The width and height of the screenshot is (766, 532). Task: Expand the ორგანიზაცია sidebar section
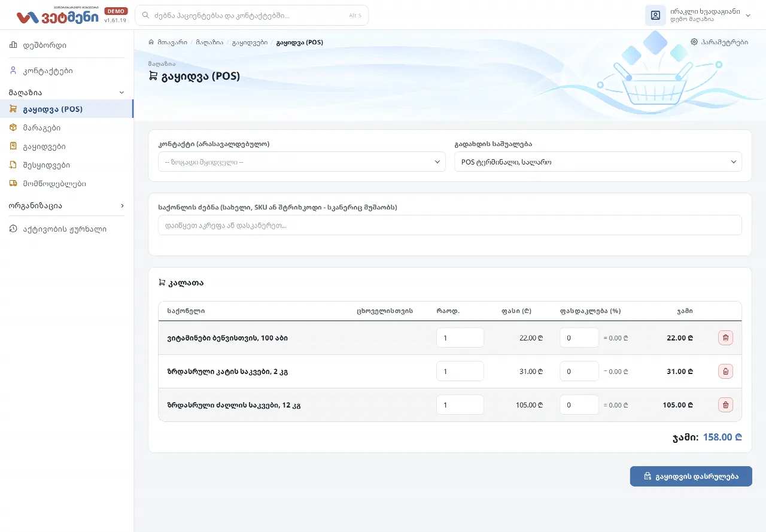point(66,206)
